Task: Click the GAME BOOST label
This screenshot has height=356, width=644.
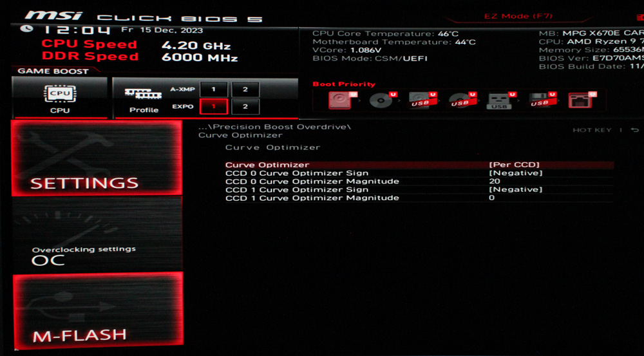Action: click(x=53, y=71)
